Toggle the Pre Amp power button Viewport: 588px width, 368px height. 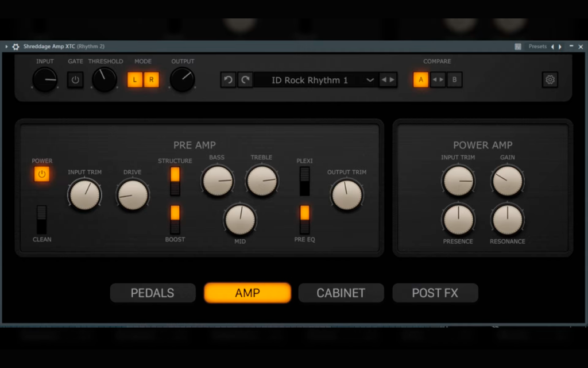[x=41, y=174]
